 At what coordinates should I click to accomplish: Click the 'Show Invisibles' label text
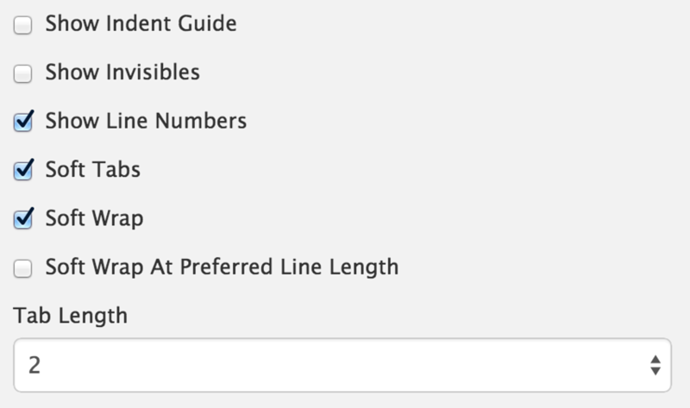(x=122, y=73)
